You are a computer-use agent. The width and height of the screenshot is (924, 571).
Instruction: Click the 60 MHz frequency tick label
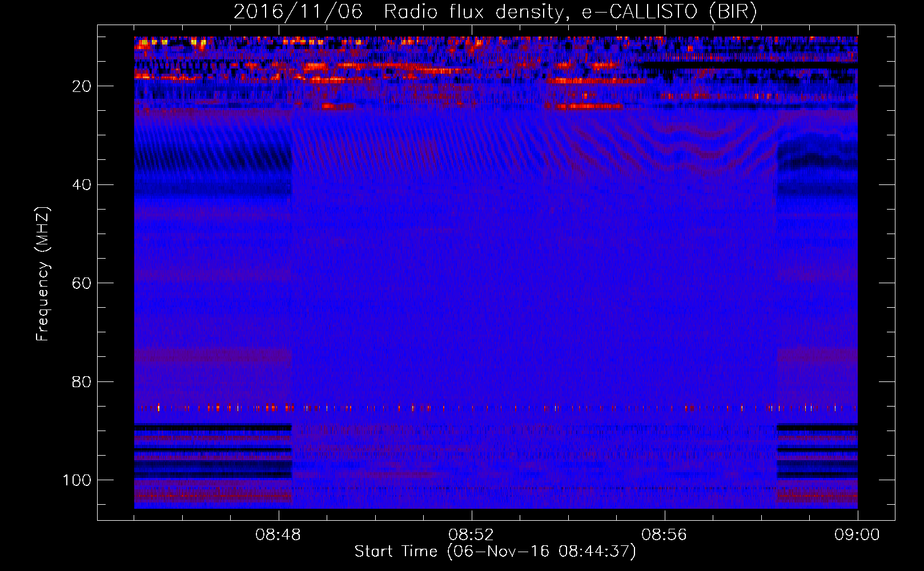pyautogui.click(x=82, y=283)
